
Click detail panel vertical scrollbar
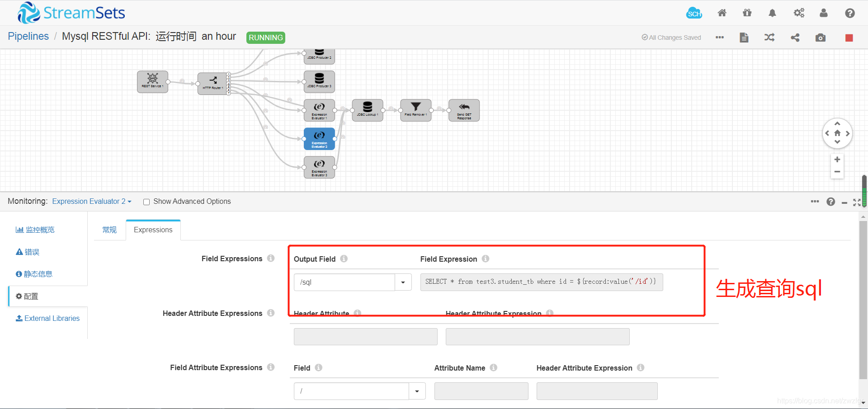[863, 301]
